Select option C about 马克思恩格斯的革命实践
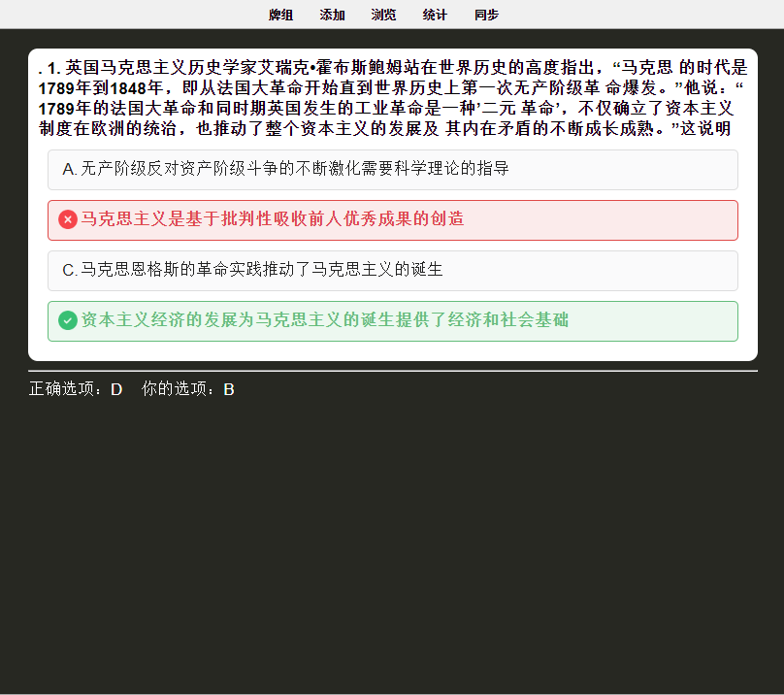The width and height of the screenshot is (784, 695). point(393,271)
